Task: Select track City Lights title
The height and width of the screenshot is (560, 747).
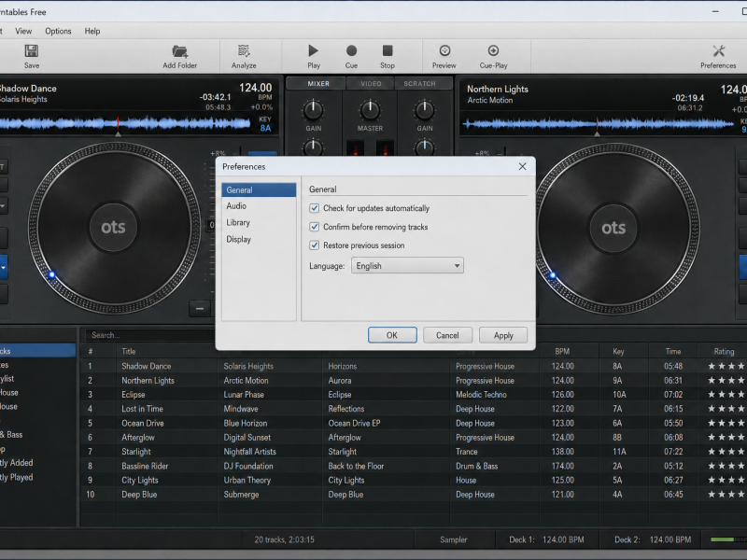Action: (x=140, y=480)
